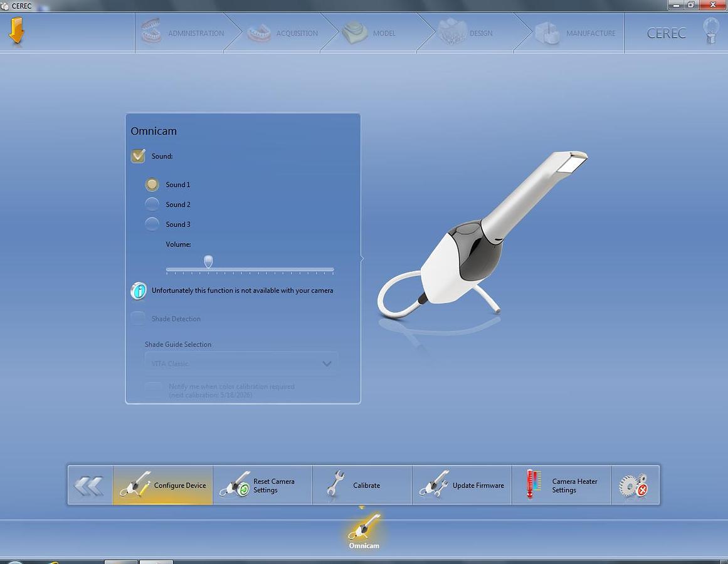Image resolution: width=728 pixels, height=564 pixels.
Task: Choose Sound 3 option
Action: (152, 224)
